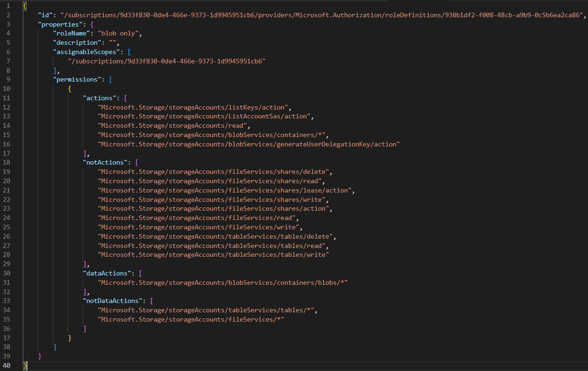Viewport: 588px width, 371px height.
Task: Click line number 1 in the gutter
Action: click(9, 6)
